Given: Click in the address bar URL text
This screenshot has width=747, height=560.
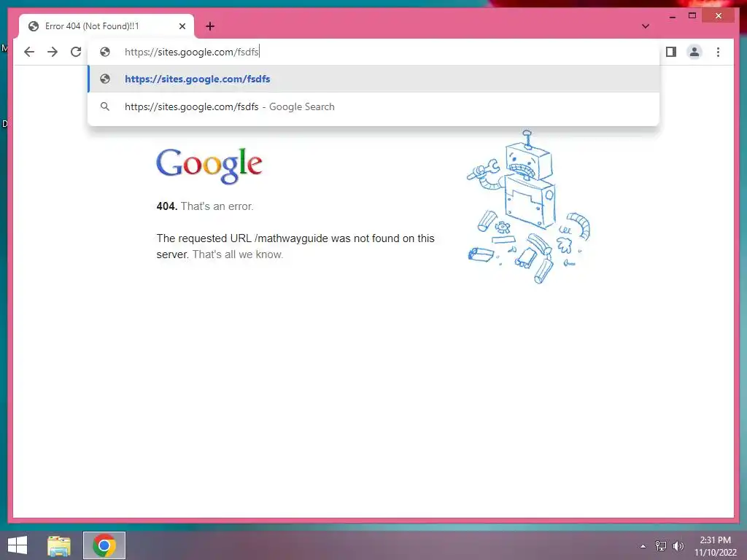Looking at the screenshot, I should coord(192,52).
